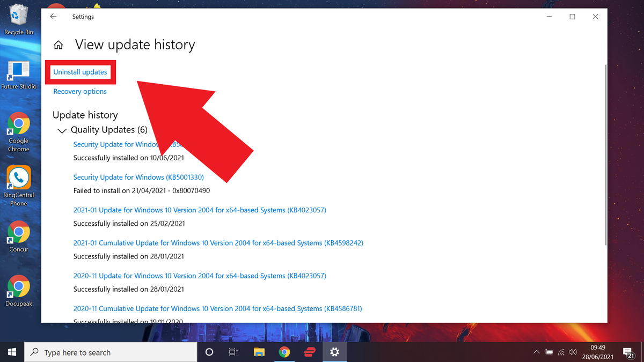
Task: Open Google Chrome from the taskbar
Action: tap(284, 352)
